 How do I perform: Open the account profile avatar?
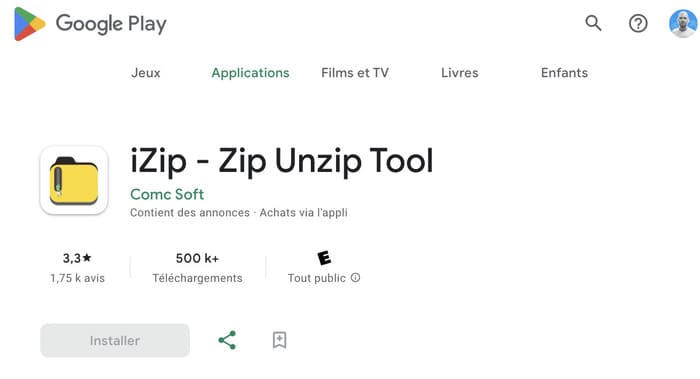683,23
